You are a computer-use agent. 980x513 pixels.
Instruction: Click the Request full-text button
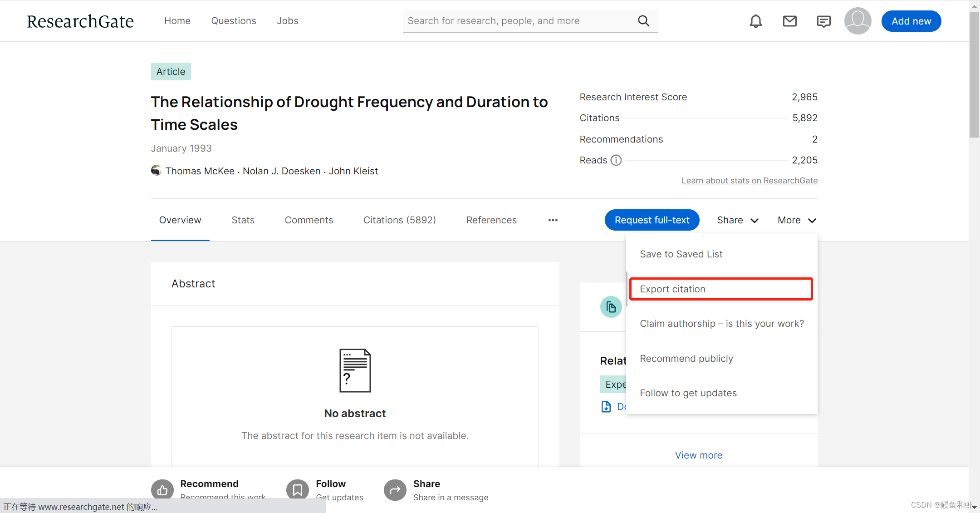click(652, 220)
